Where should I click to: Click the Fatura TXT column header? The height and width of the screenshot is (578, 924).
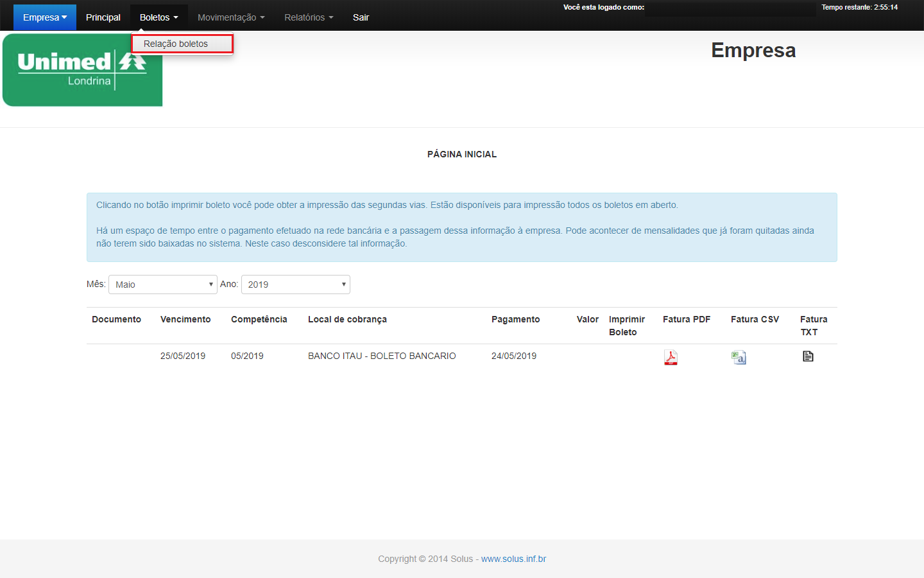click(814, 326)
